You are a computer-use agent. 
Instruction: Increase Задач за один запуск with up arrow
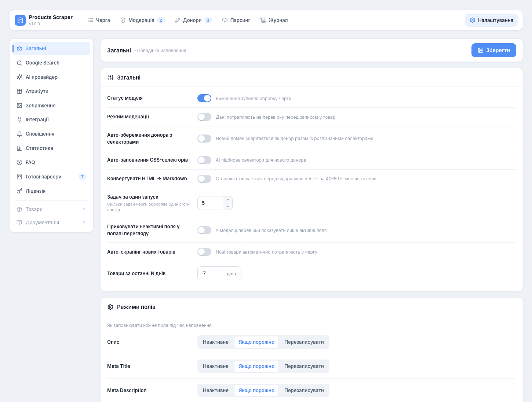point(228,200)
